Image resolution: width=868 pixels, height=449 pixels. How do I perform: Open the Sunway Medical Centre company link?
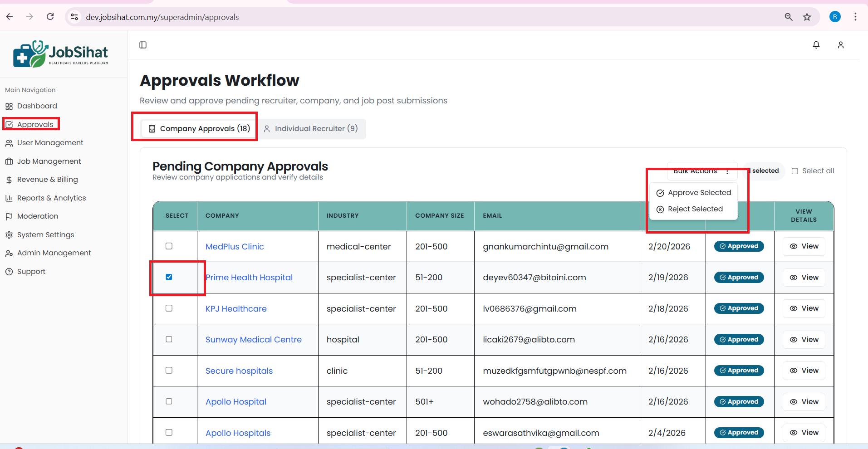pos(253,340)
